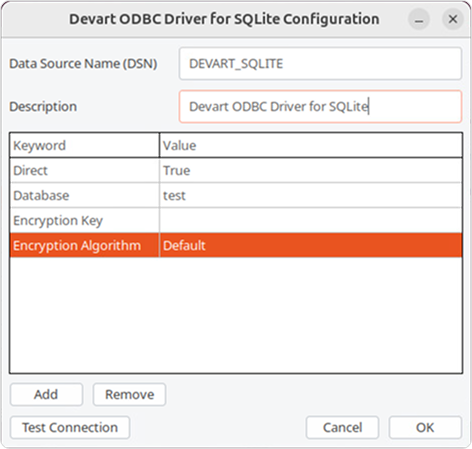Minimize the configuration window

point(419,19)
